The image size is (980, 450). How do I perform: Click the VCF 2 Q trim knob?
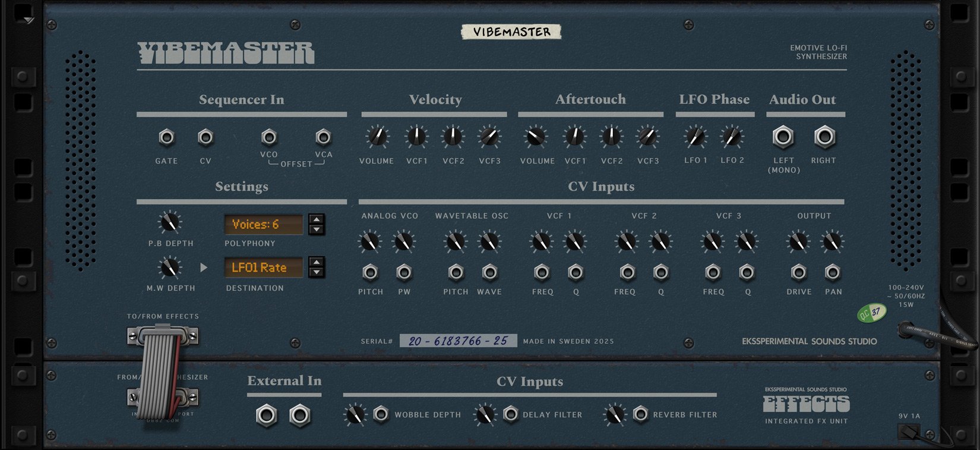coord(660,242)
